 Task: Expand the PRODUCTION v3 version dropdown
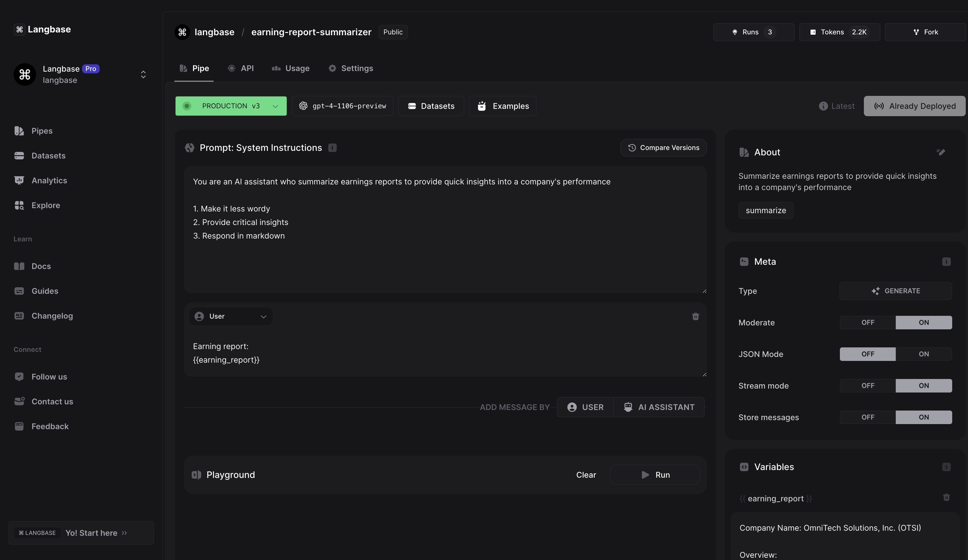click(231, 106)
